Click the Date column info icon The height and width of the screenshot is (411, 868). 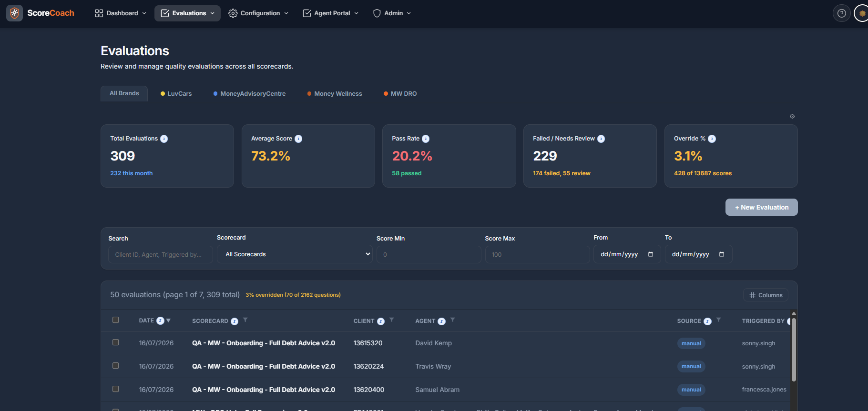tap(160, 321)
